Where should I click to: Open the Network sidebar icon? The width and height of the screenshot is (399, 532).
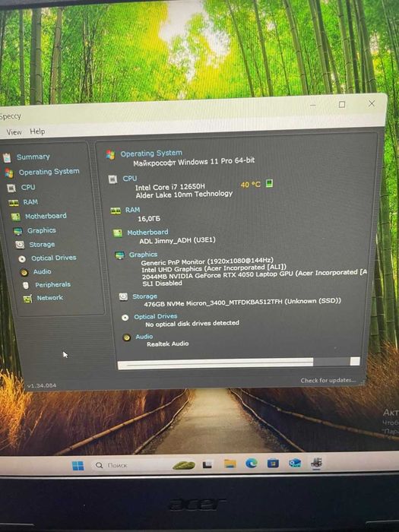[x=27, y=299]
